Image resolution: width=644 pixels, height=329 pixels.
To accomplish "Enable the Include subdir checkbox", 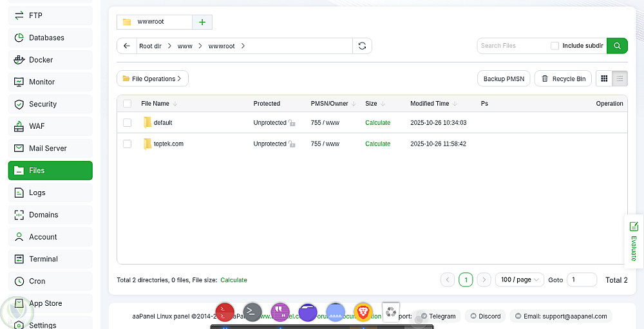I will point(554,46).
